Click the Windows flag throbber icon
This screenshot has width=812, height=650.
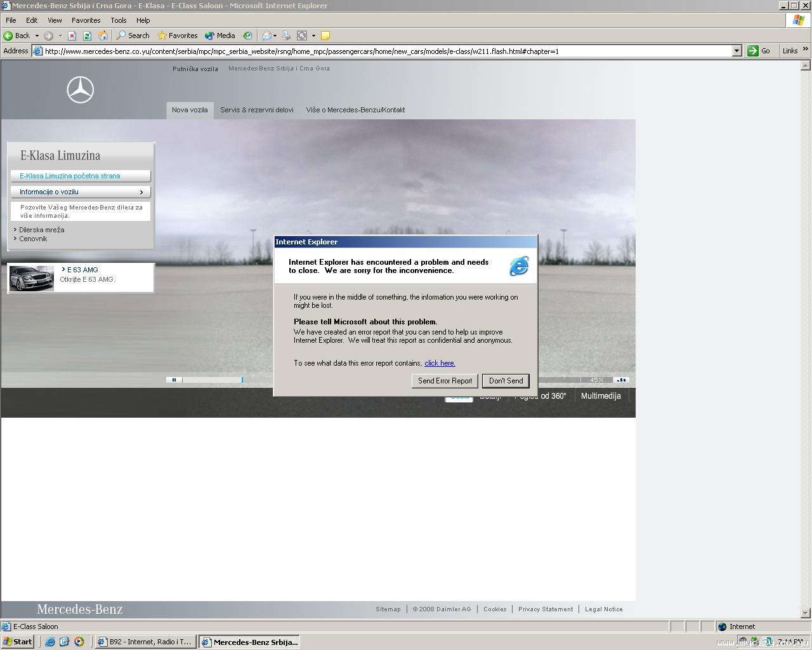[799, 20]
